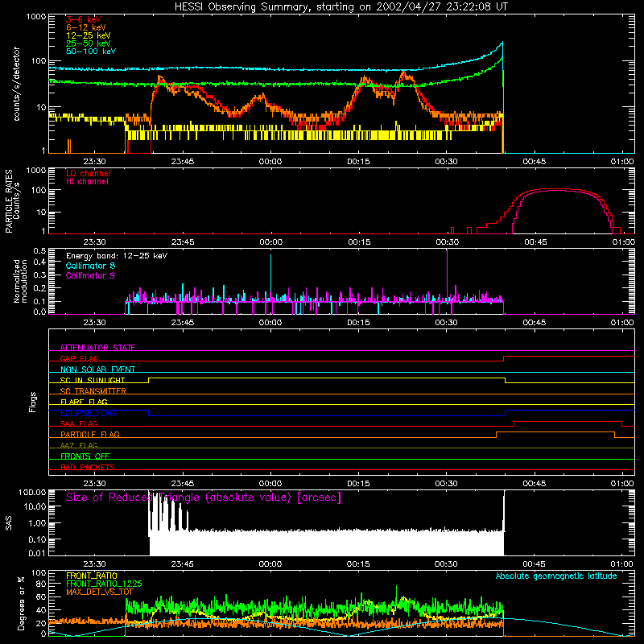Screen dimensions: 644x644
Task: Select the MAX_DET_VS_TOT legend label
Action: [x=100, y=592]
